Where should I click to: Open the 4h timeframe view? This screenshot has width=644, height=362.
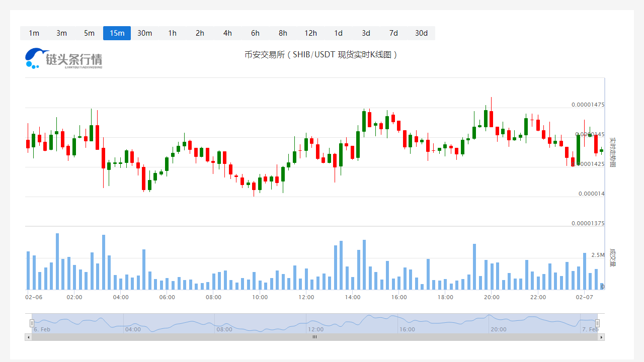[227, 33]
